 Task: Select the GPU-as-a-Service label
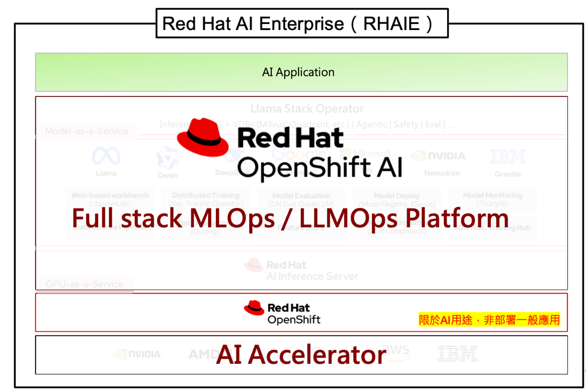(84, 284)
